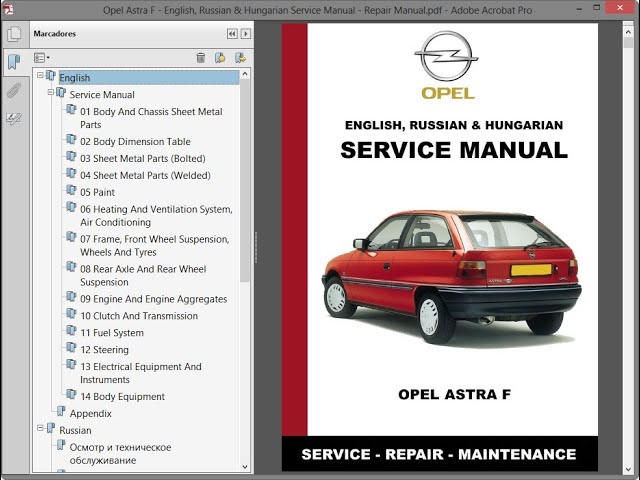Select the Appendix bookmark

coord(91,413)
